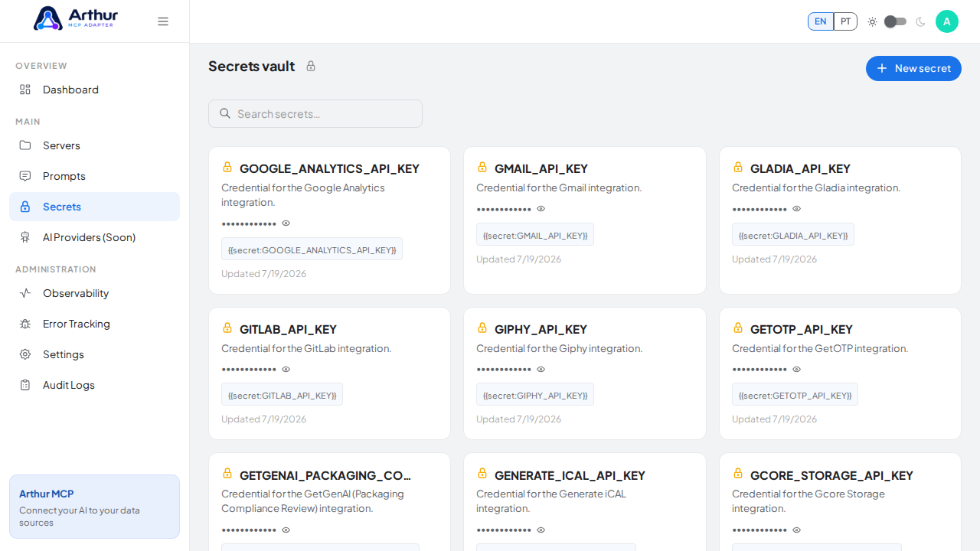Navigate to Observability
The width and height of the screenshot is (980, 551).
tap(94, 293)
